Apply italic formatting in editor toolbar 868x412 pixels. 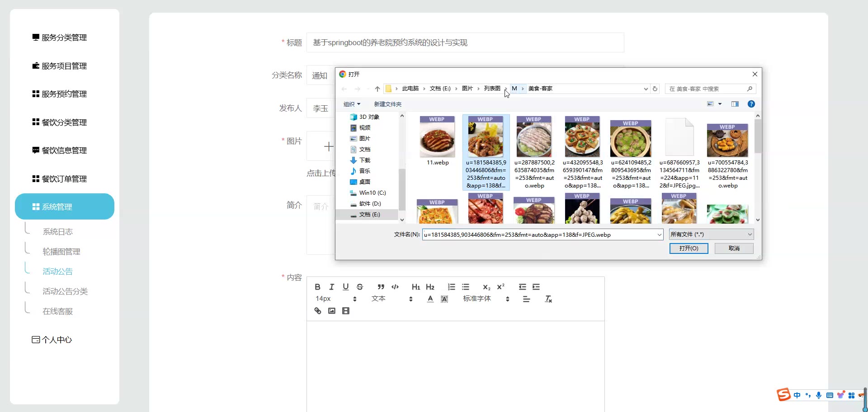(x=331, y=287)
